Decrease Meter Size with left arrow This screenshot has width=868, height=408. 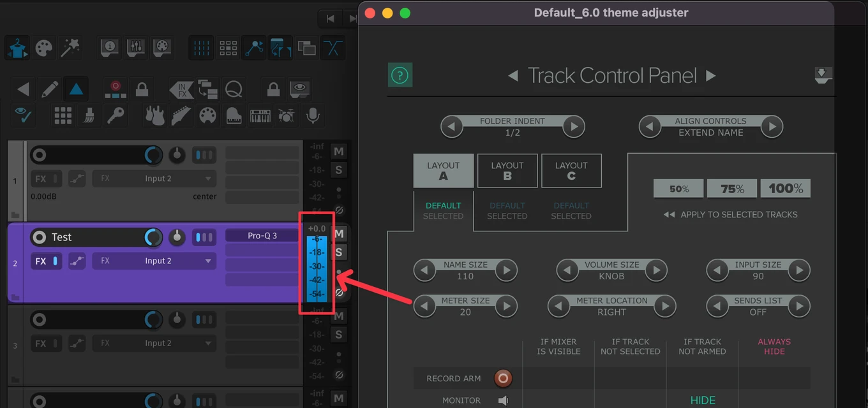pyautogui.click(x=424, y=306)
